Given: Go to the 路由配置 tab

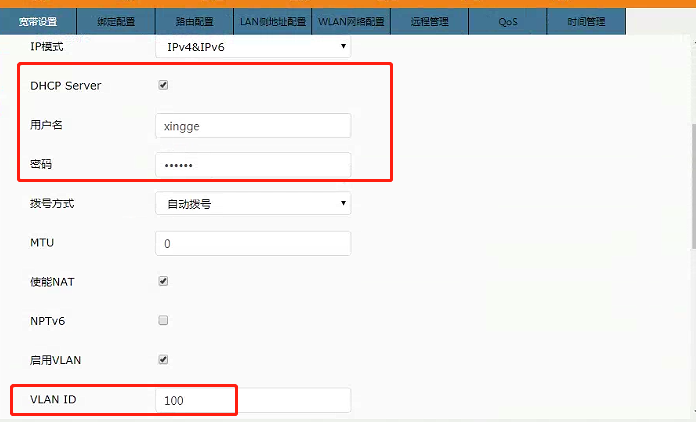Looking at the screenshot, I should 196,21.
